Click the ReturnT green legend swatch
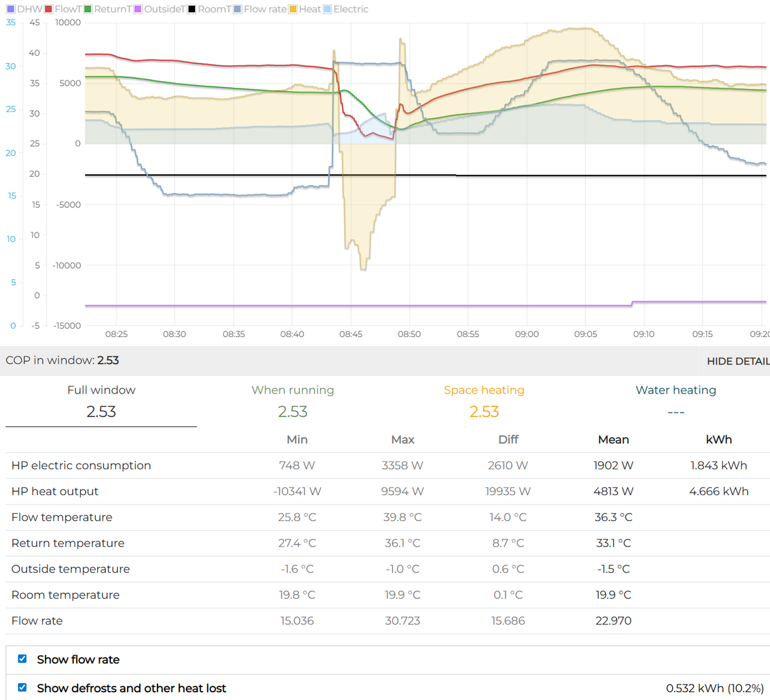Viewport: 770px width, 700px height. point(87,9)
